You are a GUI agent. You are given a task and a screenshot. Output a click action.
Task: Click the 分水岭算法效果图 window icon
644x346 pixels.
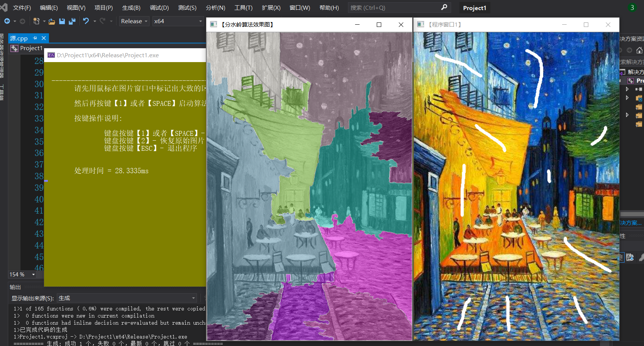tap(214, 24)
